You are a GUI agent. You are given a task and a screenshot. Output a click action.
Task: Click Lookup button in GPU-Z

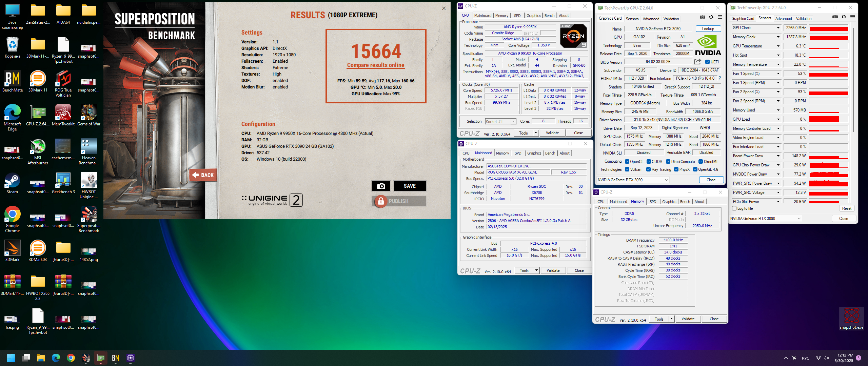coord(708,29)
